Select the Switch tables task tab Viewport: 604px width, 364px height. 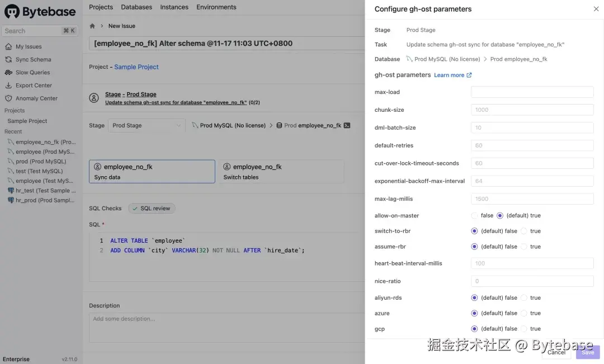point(281,172)
